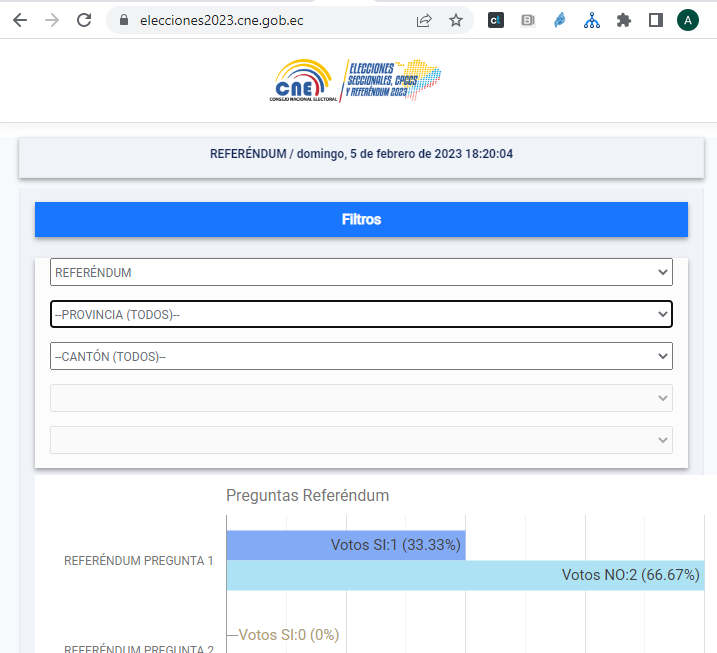Open the profile avatar 'A'
717x653 pixels.
688,20
